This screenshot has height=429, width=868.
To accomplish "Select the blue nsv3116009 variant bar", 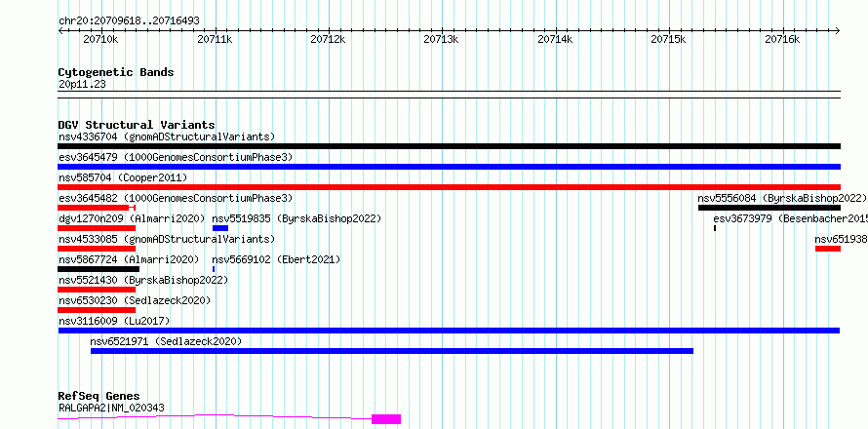I will point(449,331).
